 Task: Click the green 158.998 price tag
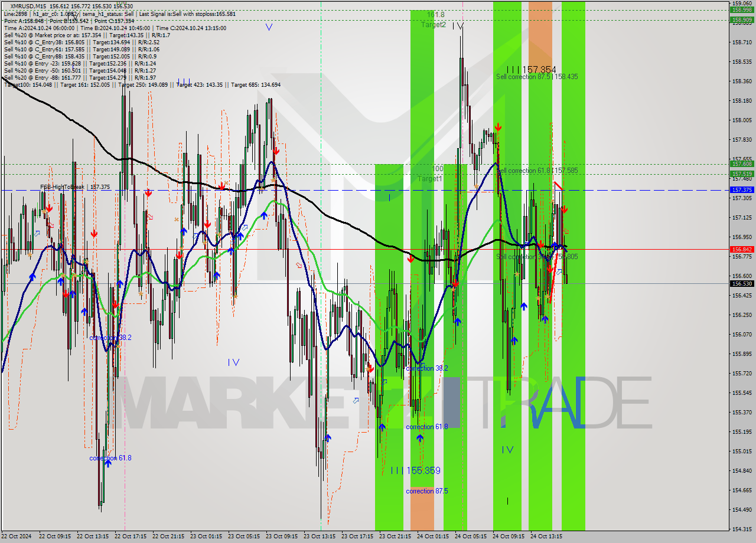742,9
